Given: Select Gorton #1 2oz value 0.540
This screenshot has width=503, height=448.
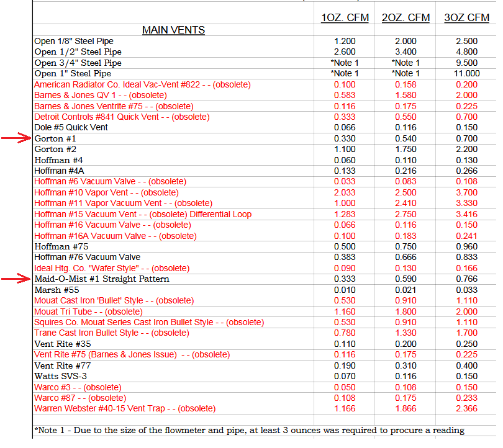Looking at the screenshot, I should click(x=406, y=139).
